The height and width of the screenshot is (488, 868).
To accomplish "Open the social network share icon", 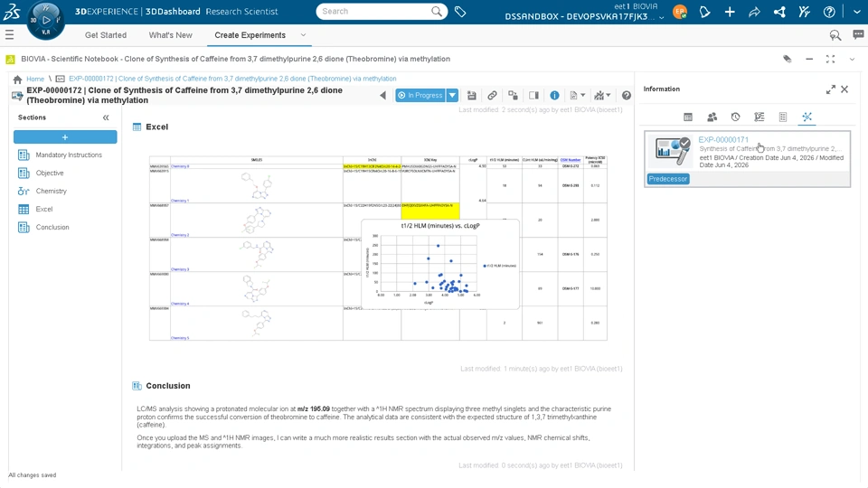I will coord(779,12).
